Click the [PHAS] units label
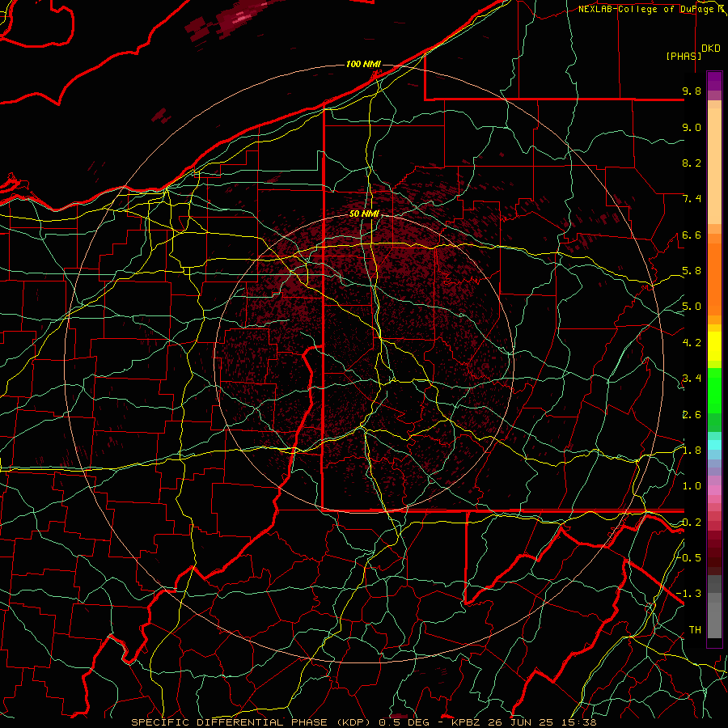The image size is (728, 728). click(684, 56)
